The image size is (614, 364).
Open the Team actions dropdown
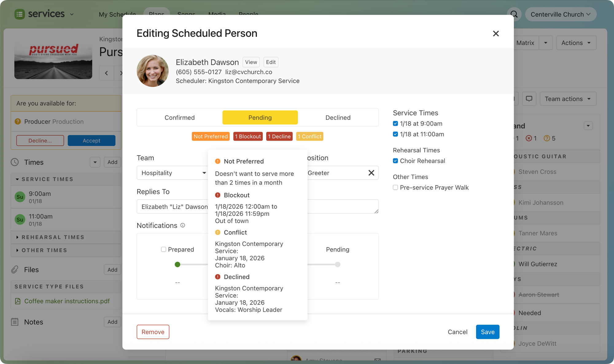568,99
